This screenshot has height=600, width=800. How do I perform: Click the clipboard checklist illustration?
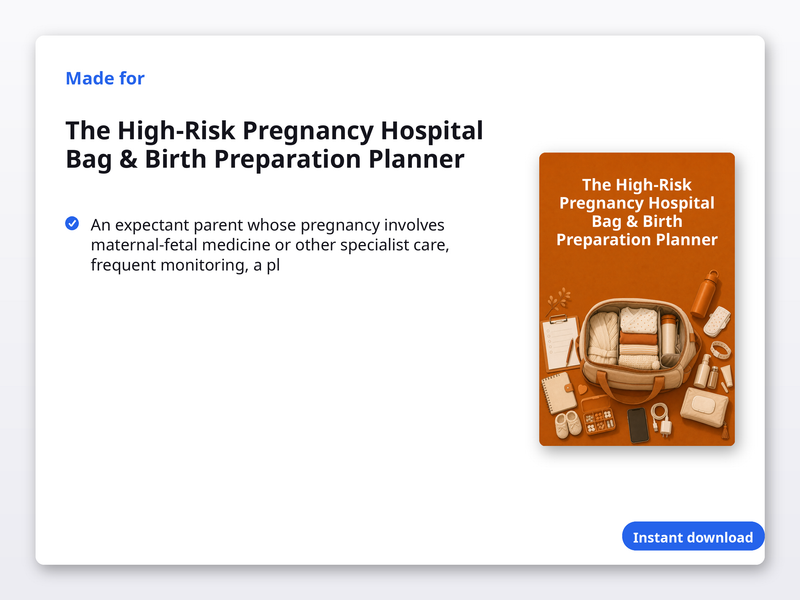[x=561, y=343]
